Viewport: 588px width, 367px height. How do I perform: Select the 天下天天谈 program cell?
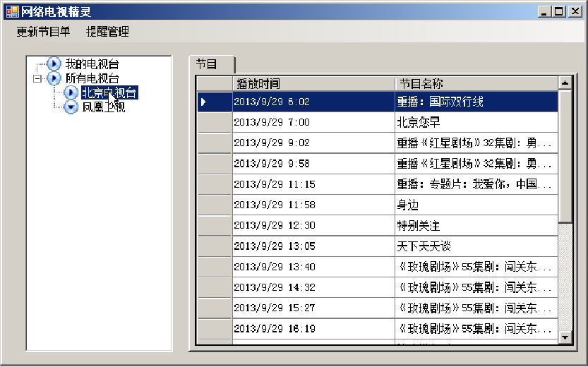click(x=476, y=246)
